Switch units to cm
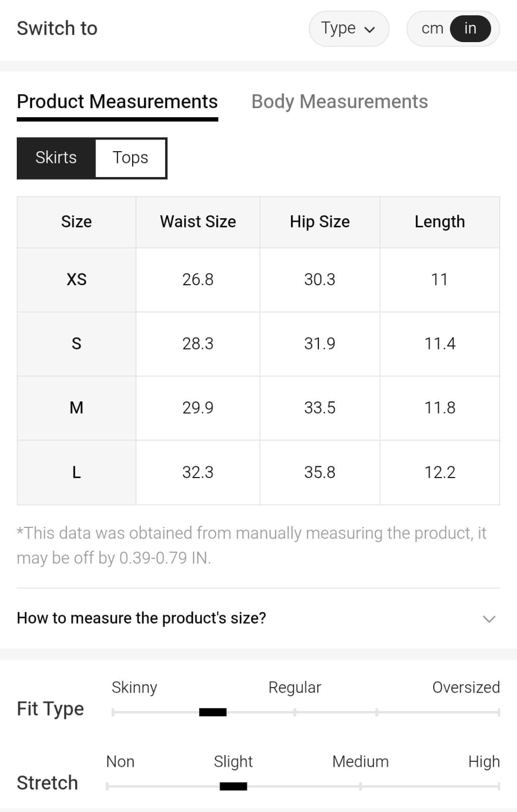 pyautogui.click(x=432, y=28)
